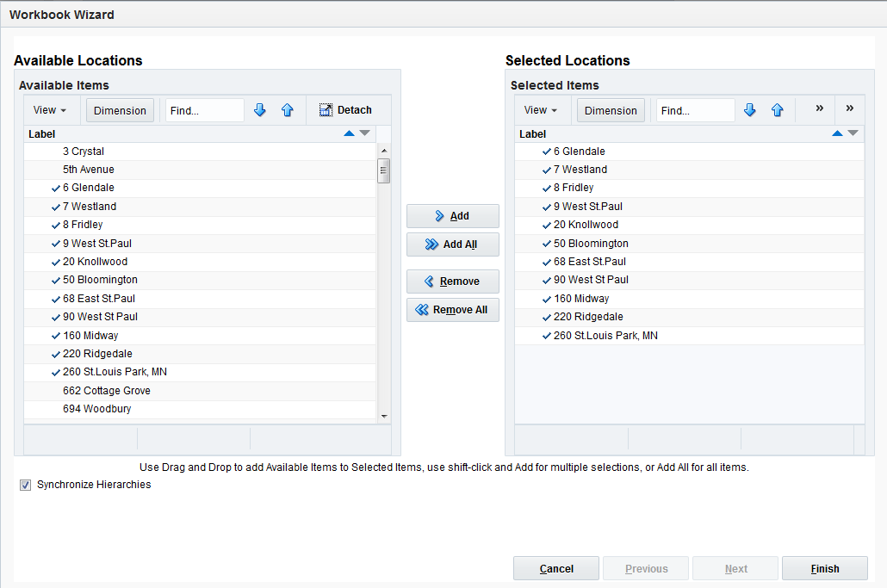887x588 pixels.
Task: Click the Find Next down arrow in Available Items
Action: pyautogui.click(x=260, y=110)
